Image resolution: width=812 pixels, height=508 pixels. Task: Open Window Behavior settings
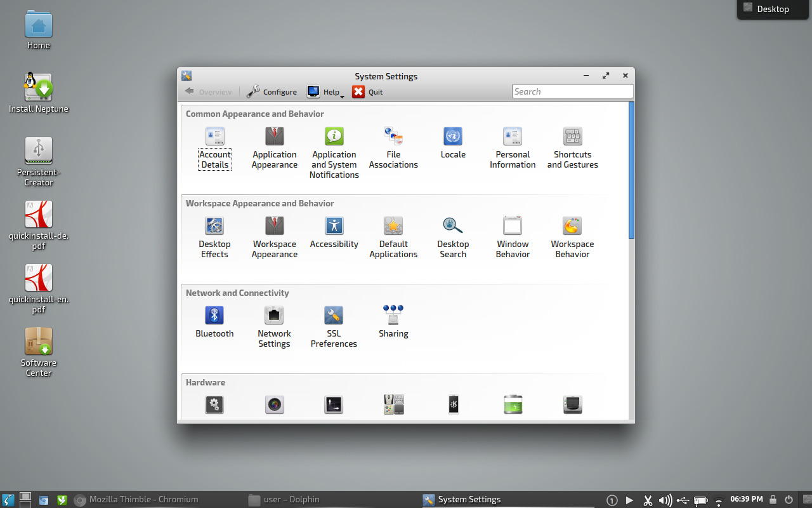pos(513,236)
